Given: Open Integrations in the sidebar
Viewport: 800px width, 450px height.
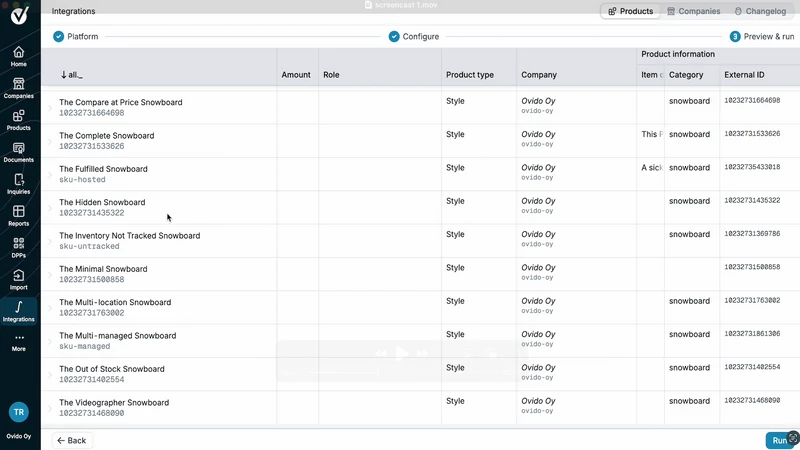Looking at the screenshot, I should (18, 312).
